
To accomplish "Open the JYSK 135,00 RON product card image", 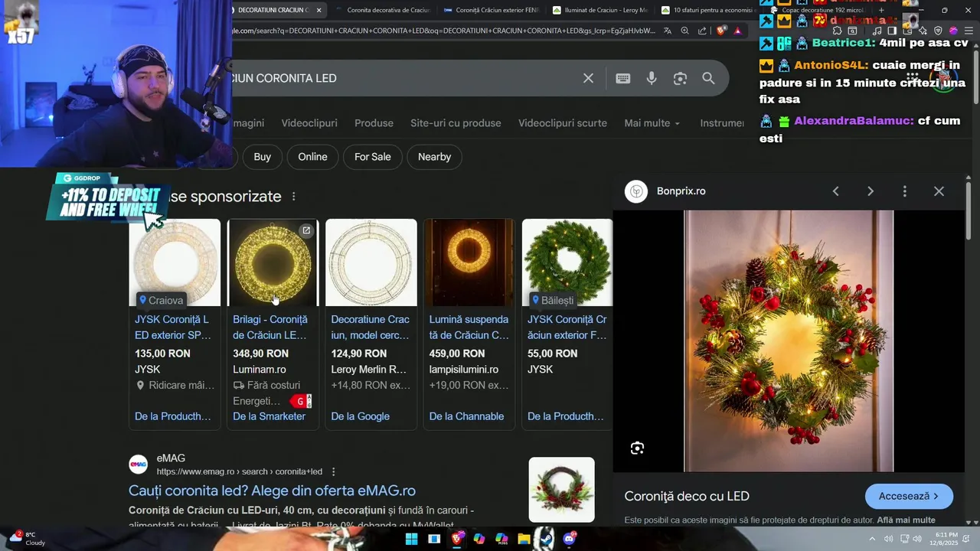I will (x=175, y=262).
